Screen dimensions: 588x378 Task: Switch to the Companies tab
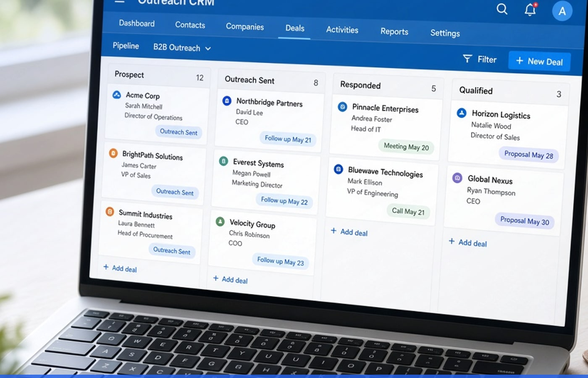245,27
